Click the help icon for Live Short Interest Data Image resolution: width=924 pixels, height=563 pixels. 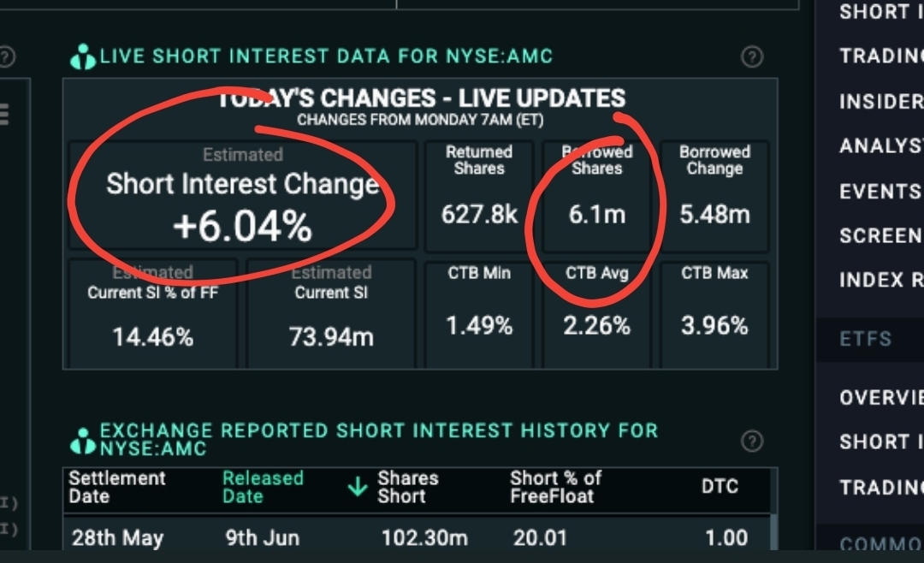751,57
